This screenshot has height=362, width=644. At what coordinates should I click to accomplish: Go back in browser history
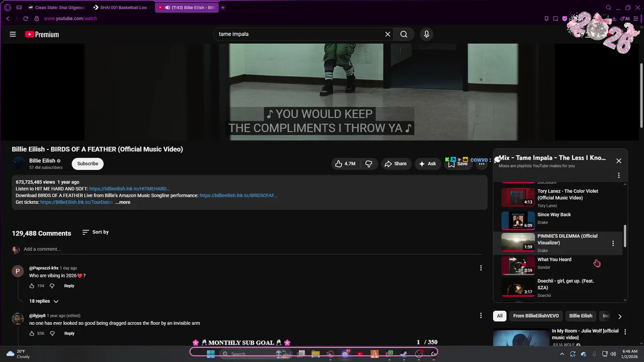click(8, 19)
